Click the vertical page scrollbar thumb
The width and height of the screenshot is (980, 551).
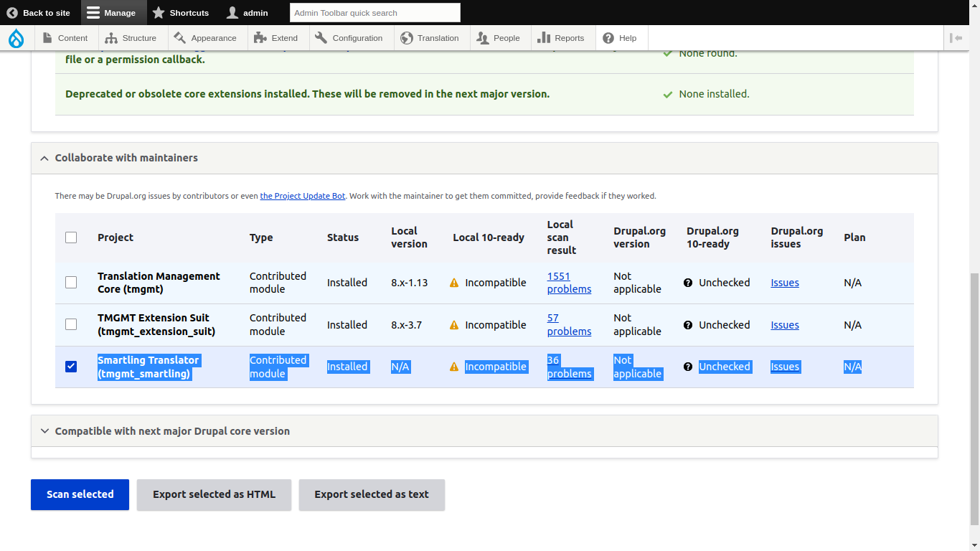974,398
